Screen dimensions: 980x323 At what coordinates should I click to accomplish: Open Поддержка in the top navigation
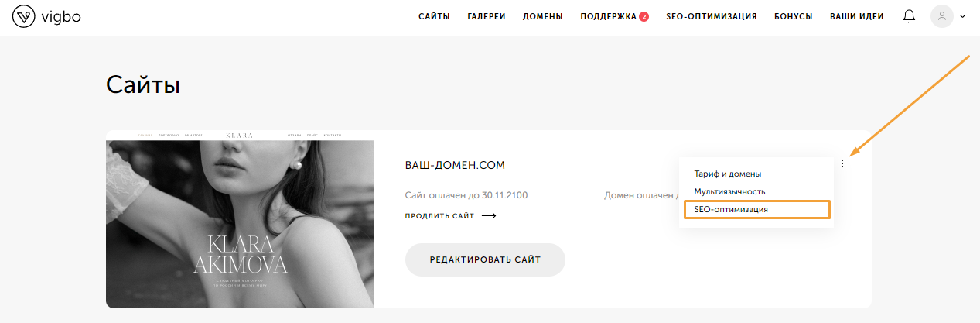click(x=608, y=16)
